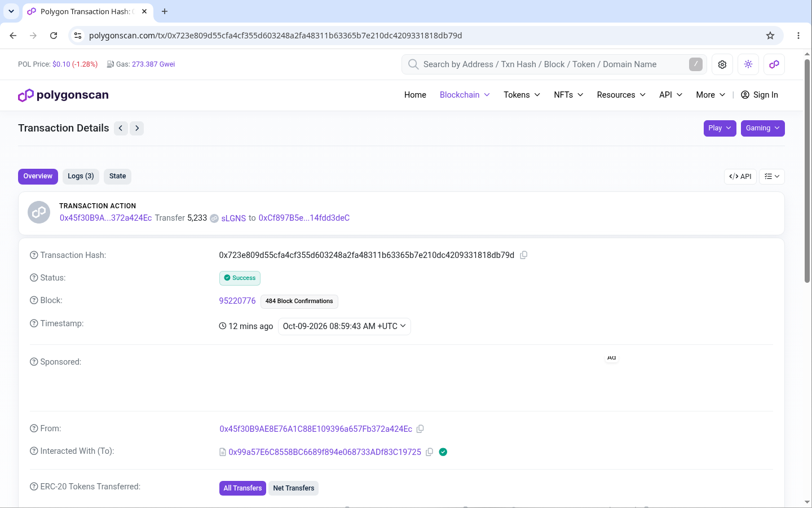Screen dimensions: 812x508
Task: Copy the Interacted With contract address
Action: (x=430, y=452)
